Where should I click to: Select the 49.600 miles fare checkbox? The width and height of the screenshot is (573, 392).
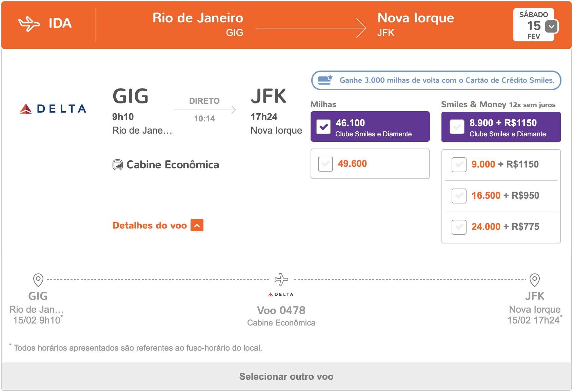[325, 164]
